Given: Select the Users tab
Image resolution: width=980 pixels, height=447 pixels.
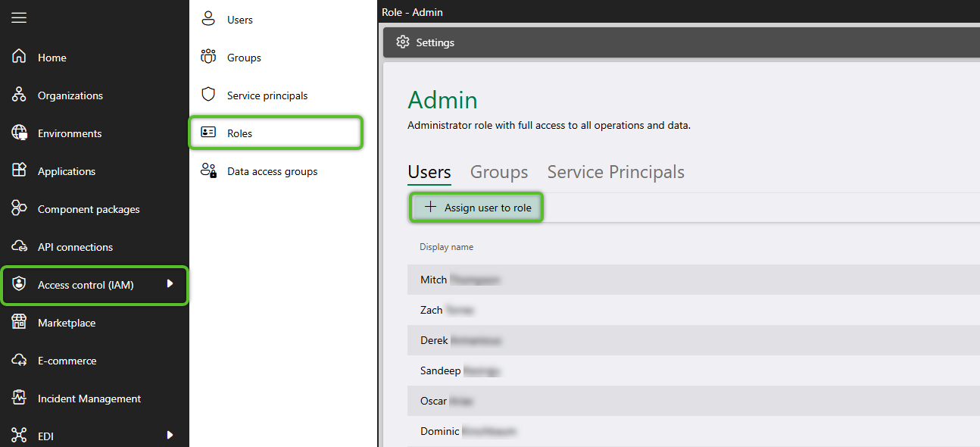Looking at the screenshot, I should 429,172.
